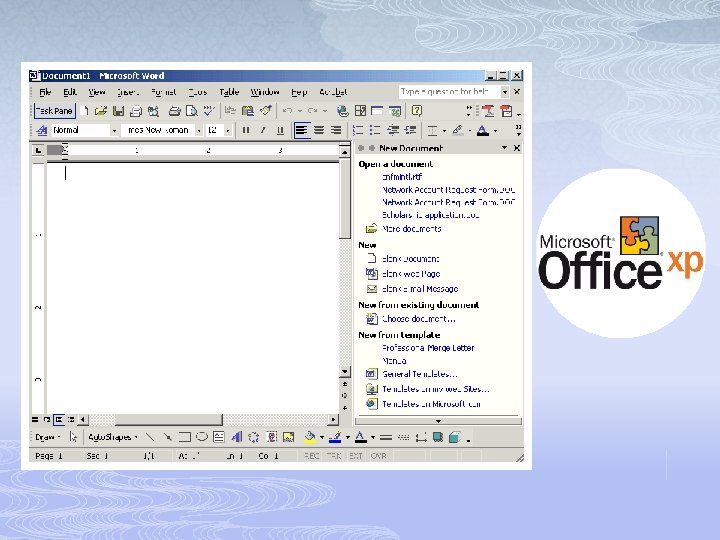Click the Decrease Indent icon

click(393, 130)
